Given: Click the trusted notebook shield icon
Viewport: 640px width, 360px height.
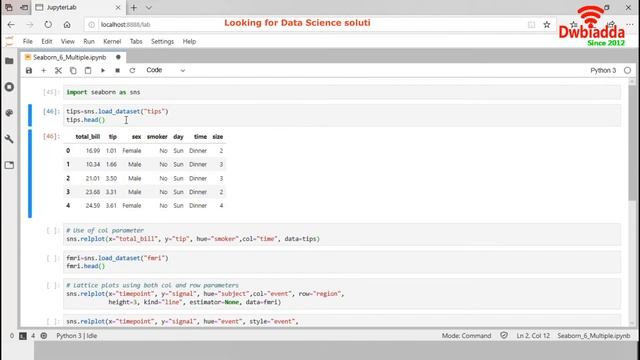Looking at the screenshot, I should [x=504, y=336].
